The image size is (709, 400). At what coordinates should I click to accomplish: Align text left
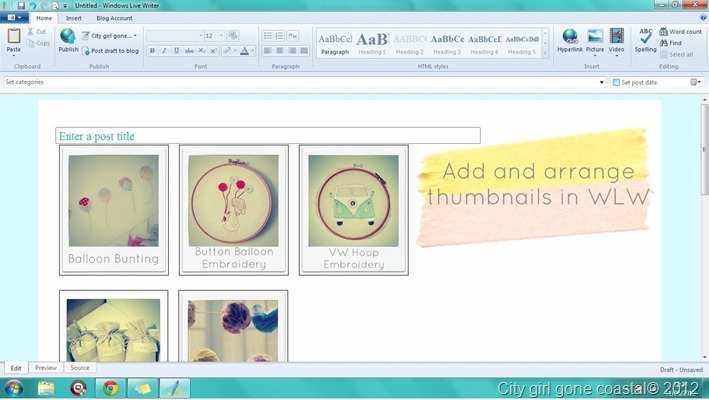(x=268, y=51)
